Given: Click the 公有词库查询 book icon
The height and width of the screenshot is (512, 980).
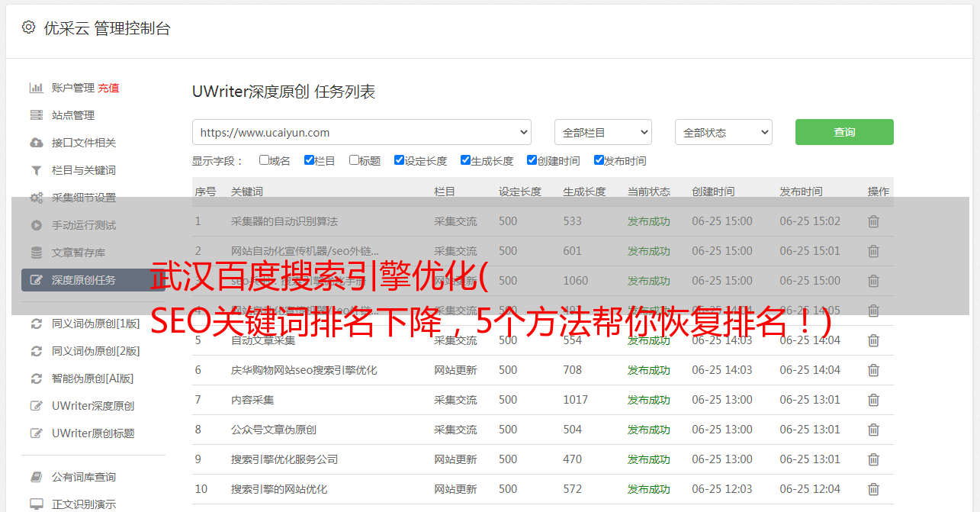Looking at the screenshot, I should [36, 477].
